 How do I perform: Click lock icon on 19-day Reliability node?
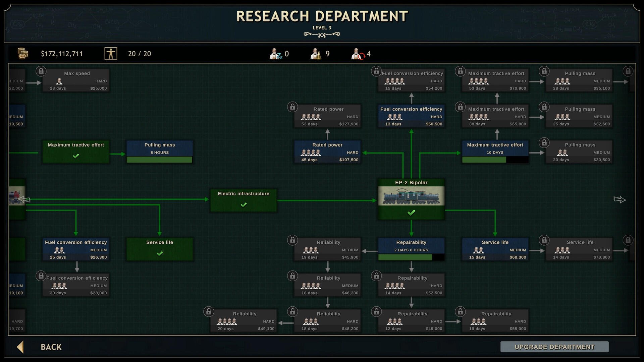pos(292,240)
